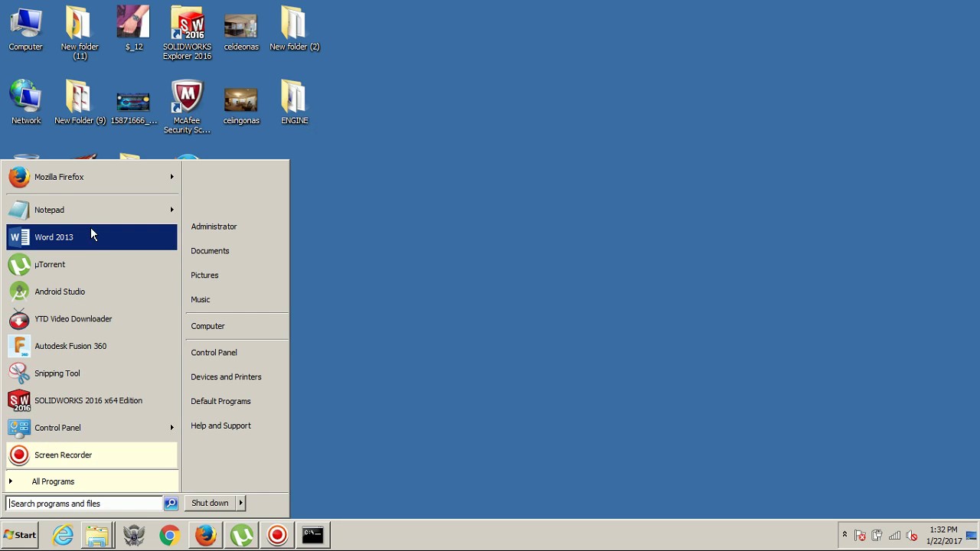Launch YTD Video Downloader

[x=91, y=319]
